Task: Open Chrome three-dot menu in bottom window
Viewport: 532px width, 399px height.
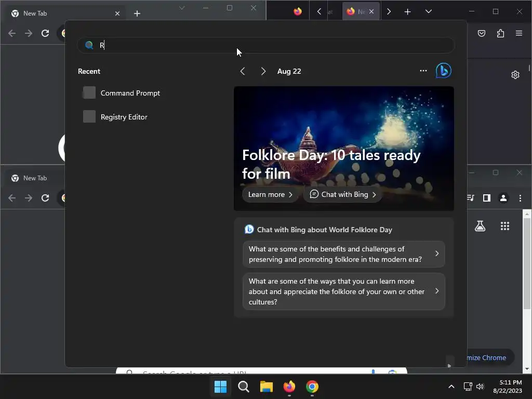Action: [x=520, y=198]
